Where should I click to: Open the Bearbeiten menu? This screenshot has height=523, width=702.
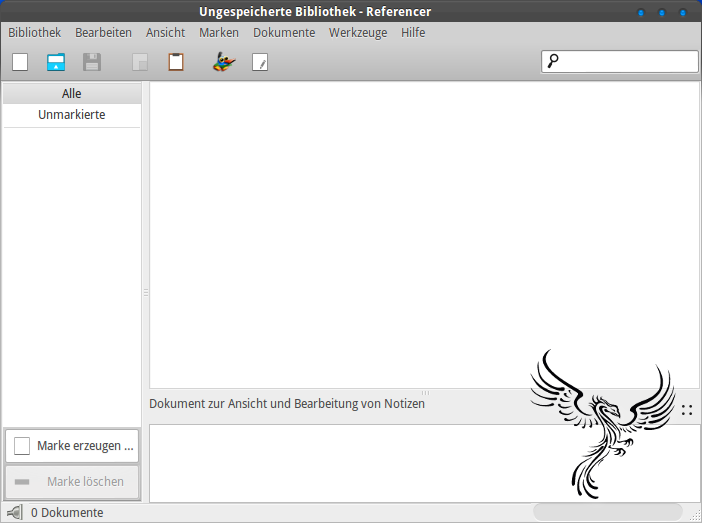coord(103,33)
